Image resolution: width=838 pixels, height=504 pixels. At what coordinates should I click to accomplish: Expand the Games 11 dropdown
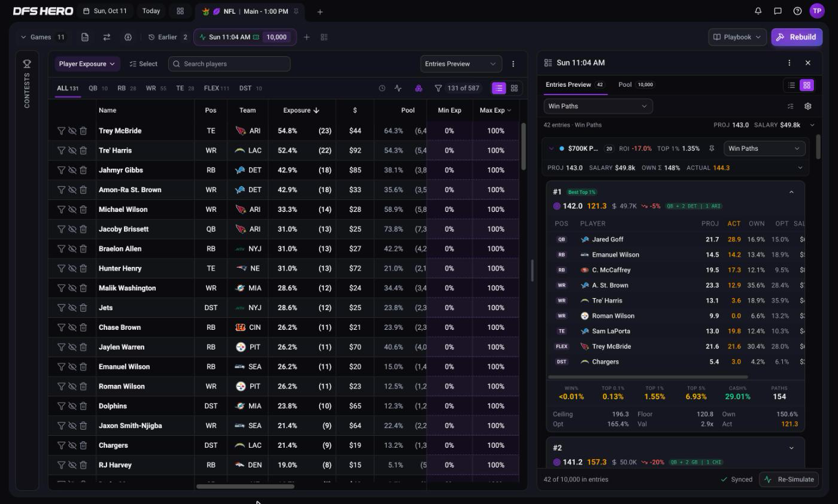click(x=43, y=37)
